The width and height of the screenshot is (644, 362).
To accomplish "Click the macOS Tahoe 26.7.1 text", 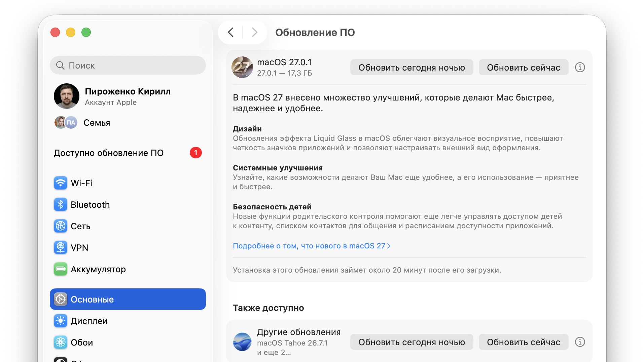I will (292, 343).
